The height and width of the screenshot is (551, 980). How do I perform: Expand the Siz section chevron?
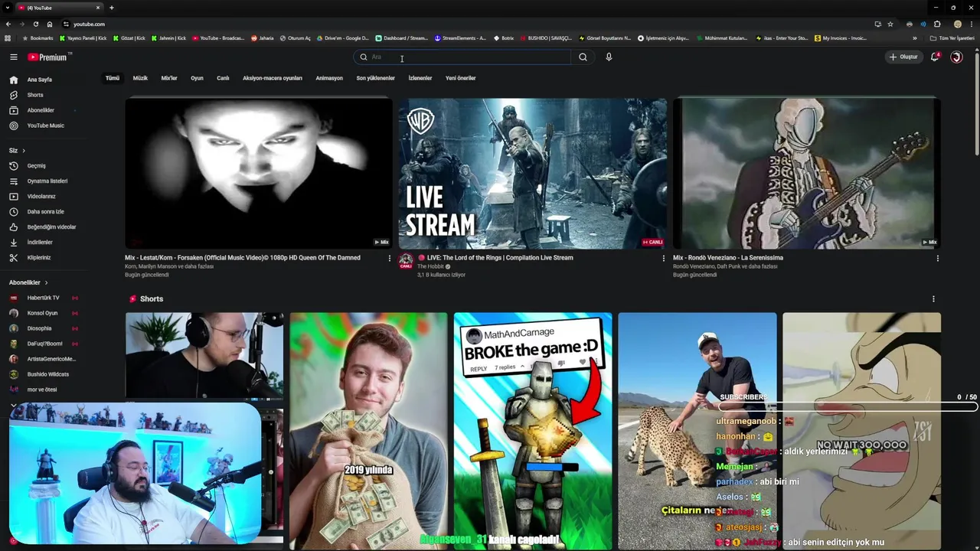pyautogui.click(x=24, y=151)
